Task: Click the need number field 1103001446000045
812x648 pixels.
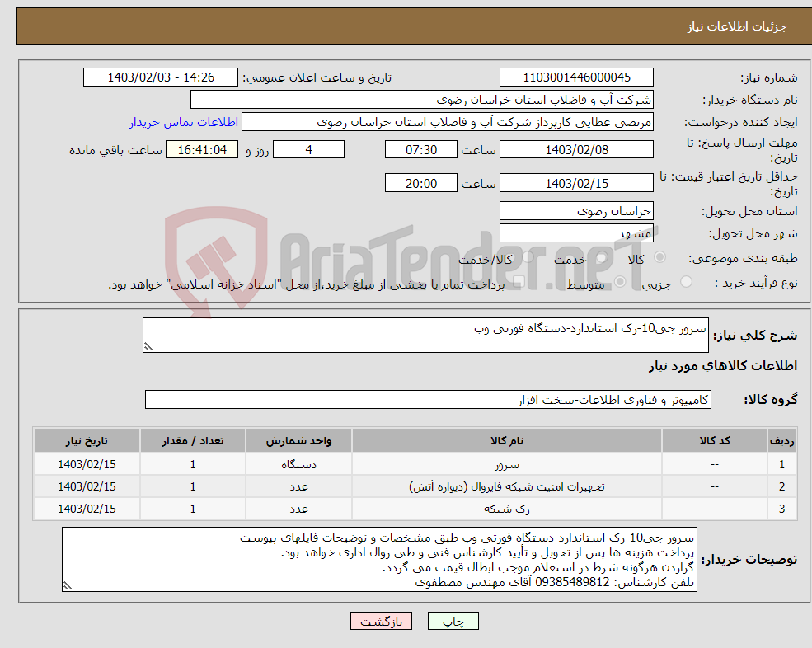Action: (x=576, y=77)
